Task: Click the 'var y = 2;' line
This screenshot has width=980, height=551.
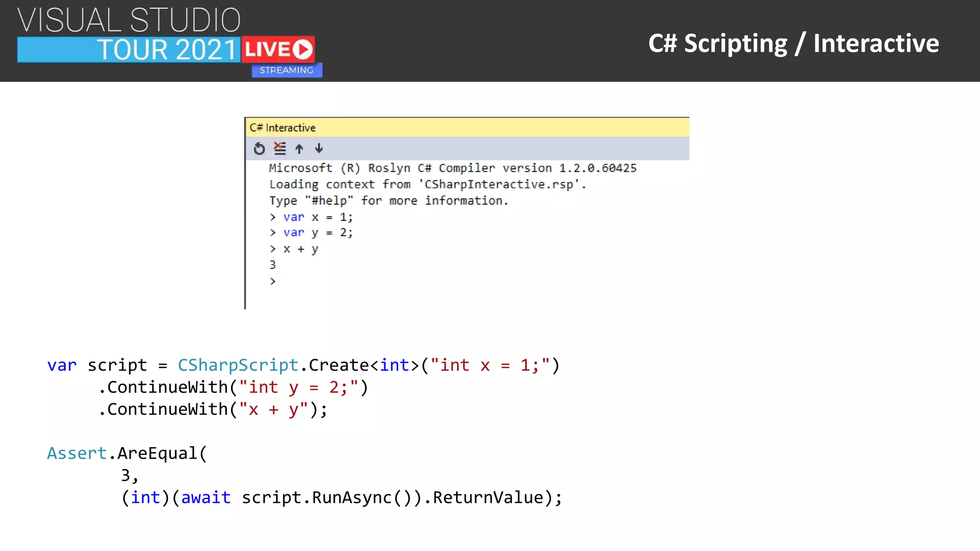Action: pyautogui.click(x=311, y=233)
